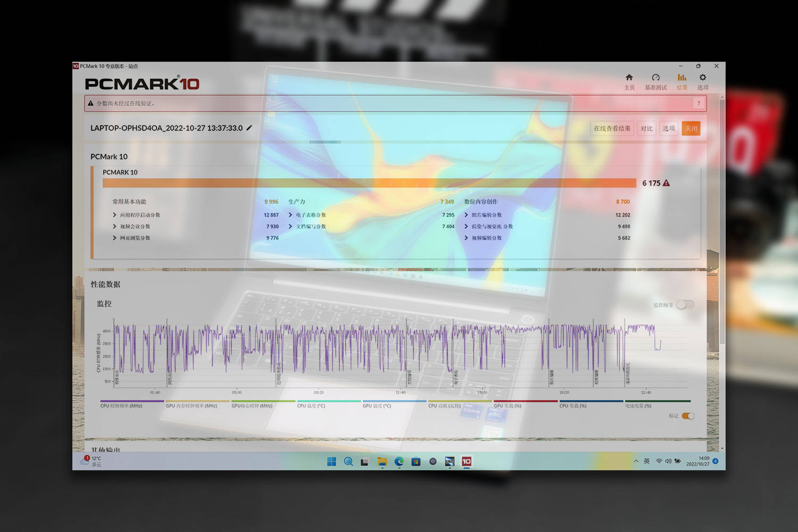Open the 基准测试 benchmark gauge icon
Screen dimensions: 798x532
click(x=655, y=78)
